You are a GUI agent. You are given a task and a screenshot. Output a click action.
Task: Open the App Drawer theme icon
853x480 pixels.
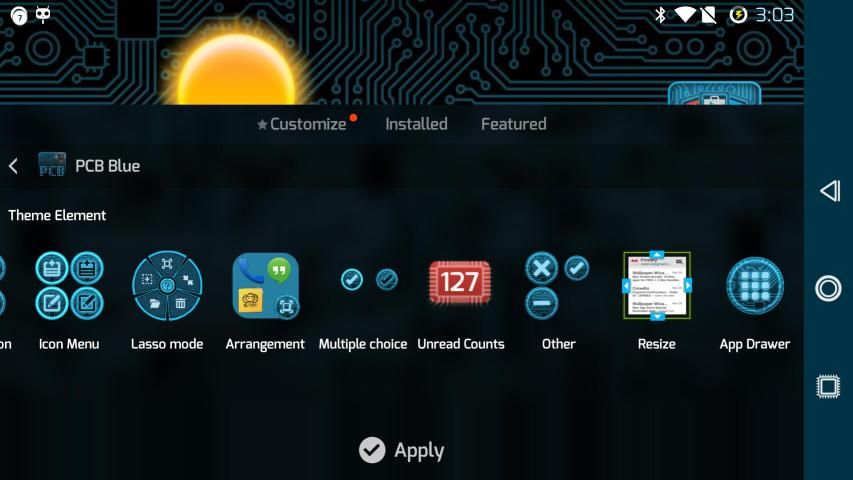(754, 286)
